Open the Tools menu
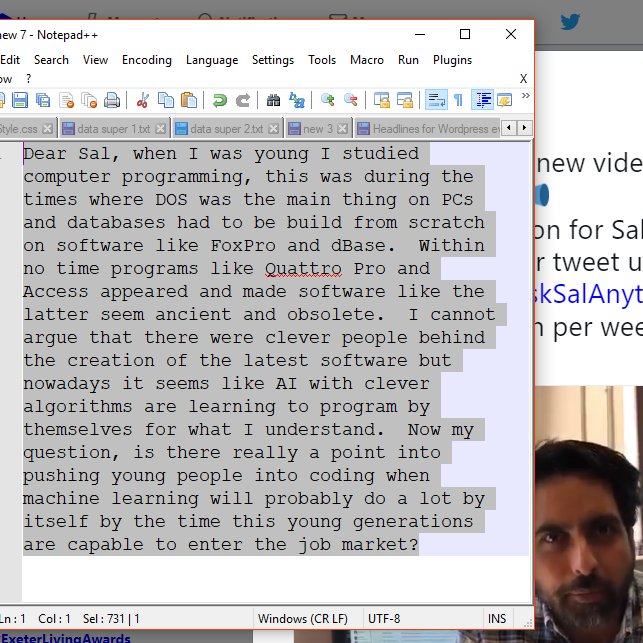The image size is (643, 643). pyautogui.click(x=322, y=60)
